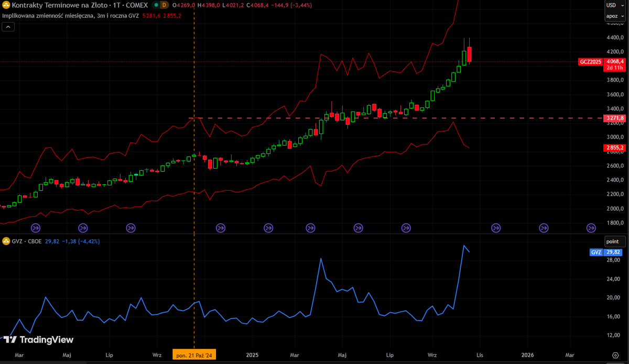The width and height of the screenshot is (629, 364).
Task: Click the green market status dot
Action: 156,5
